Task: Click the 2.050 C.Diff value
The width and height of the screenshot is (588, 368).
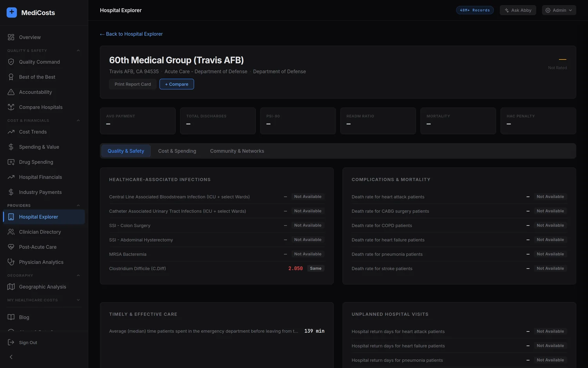Action: [296, 269]
